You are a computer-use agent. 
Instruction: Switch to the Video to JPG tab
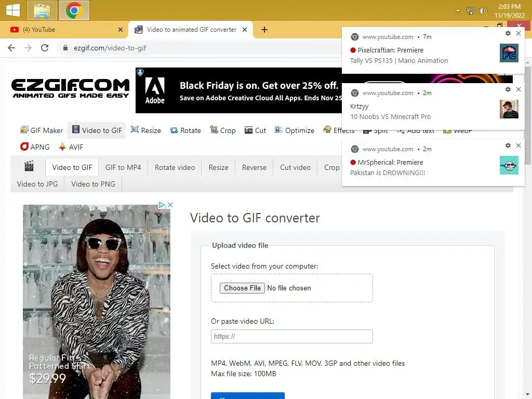(x=37, y=184)
